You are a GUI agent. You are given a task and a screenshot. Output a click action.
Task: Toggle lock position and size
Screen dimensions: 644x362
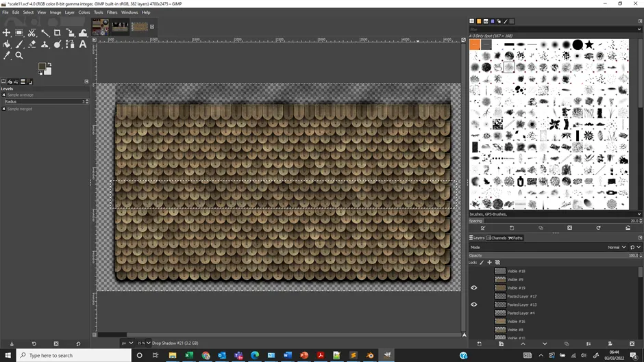point(490,263)
